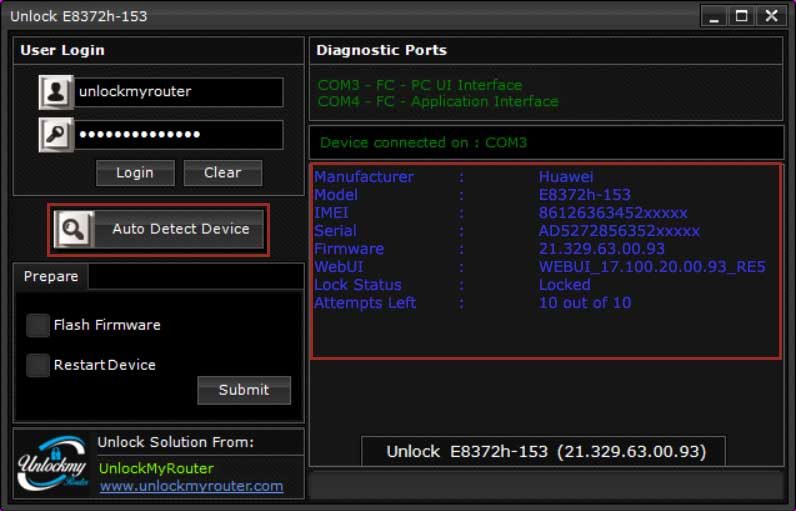Enable the Flash Firmware checkbox
Screen dimensions: 796x511
coord(38,325)
